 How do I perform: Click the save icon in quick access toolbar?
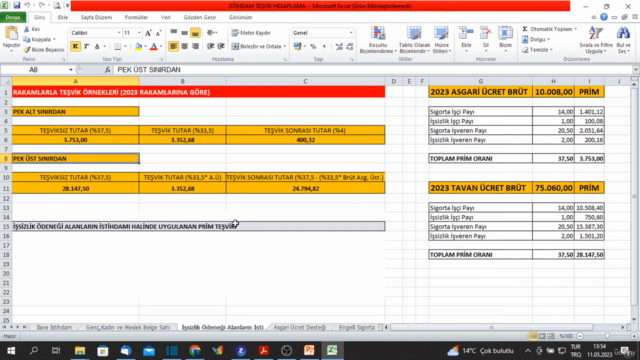pyautogui.click(x=17, y=6)
